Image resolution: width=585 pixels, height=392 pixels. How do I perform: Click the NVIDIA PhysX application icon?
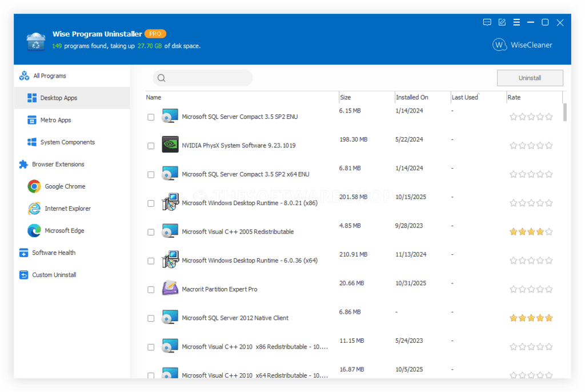point(170,145)
